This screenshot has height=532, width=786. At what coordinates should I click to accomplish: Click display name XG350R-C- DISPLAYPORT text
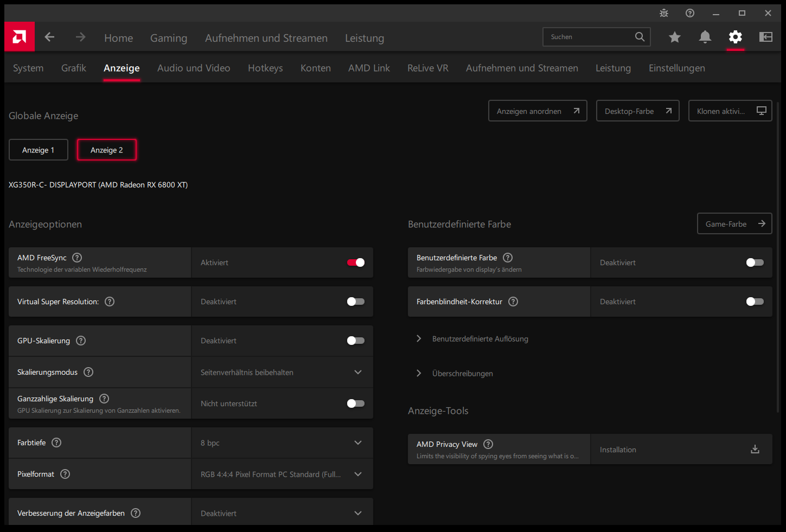tap(98, 184)
